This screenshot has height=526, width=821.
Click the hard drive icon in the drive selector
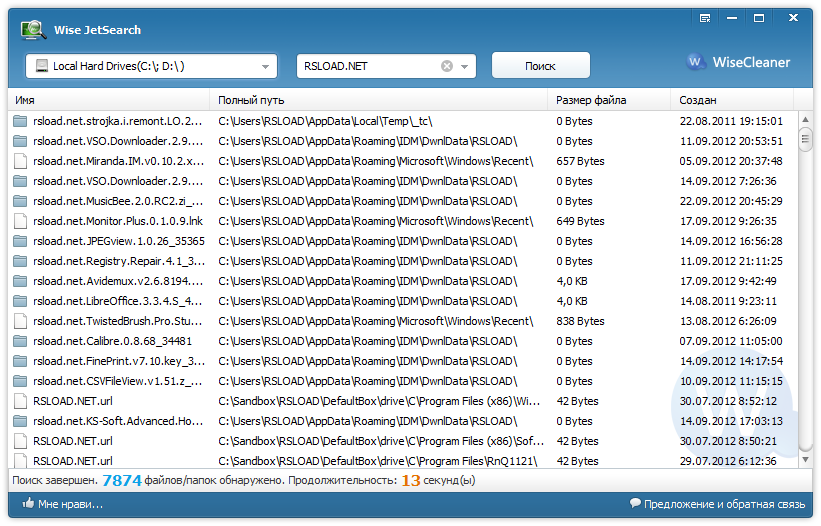tap(41, 66)
